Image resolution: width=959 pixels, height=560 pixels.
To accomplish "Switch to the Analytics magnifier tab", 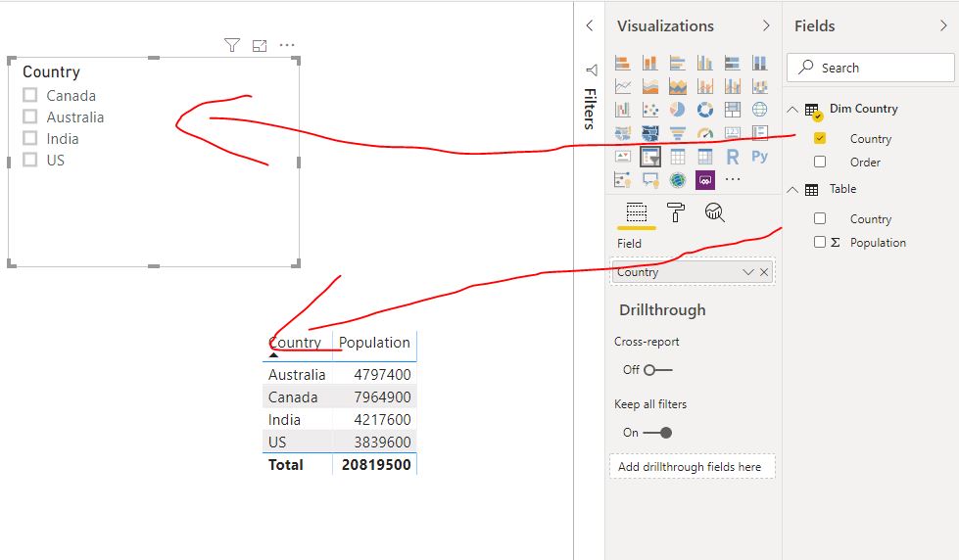I will (714, 212).
